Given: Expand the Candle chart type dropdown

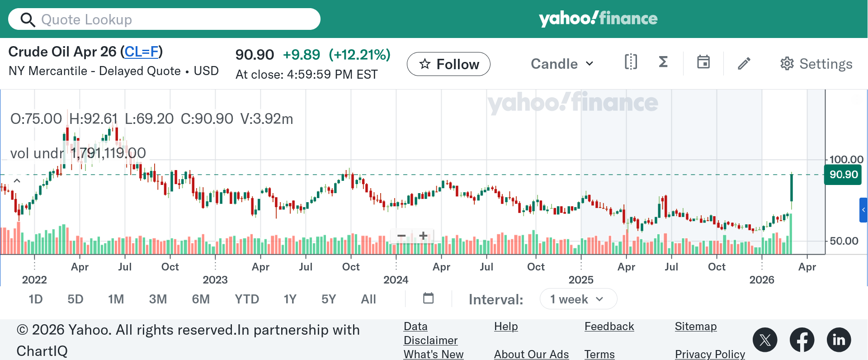Looking at the screenshot, I should [562, 64].
